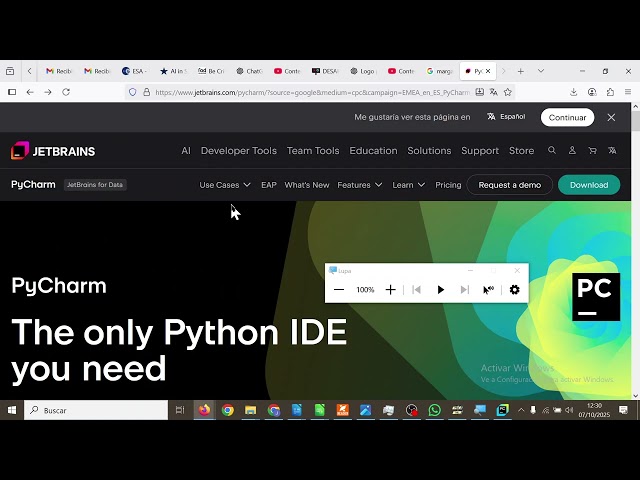Click the Continuar button
This screenshot has width=640, height=480.
tap(567, 118)
